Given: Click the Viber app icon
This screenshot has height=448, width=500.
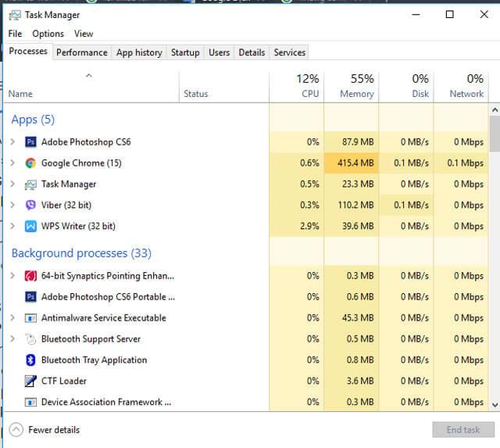Looking at the screenshot, I should pos(30,205).
